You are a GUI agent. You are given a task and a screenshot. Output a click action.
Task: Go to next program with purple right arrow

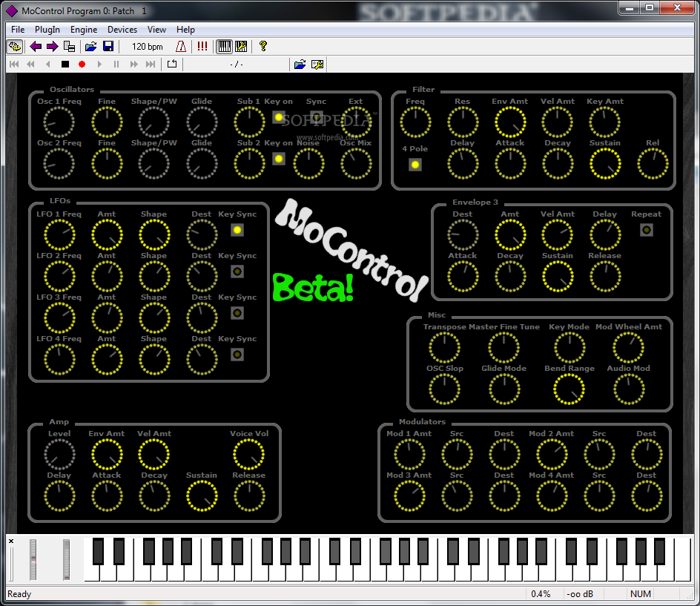[x=52, y=47]
